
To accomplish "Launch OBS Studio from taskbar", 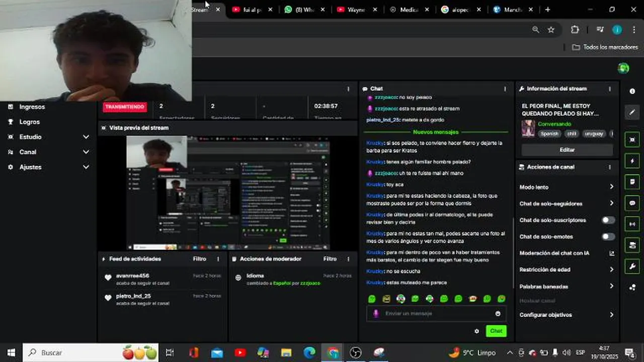I will coord(356,352).
